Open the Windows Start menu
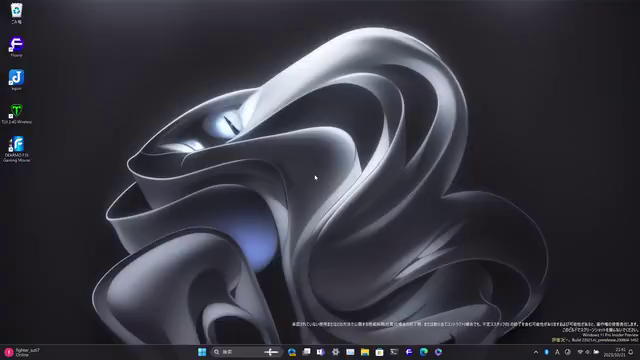The image size is (640, 360). [x=202, y=352]
